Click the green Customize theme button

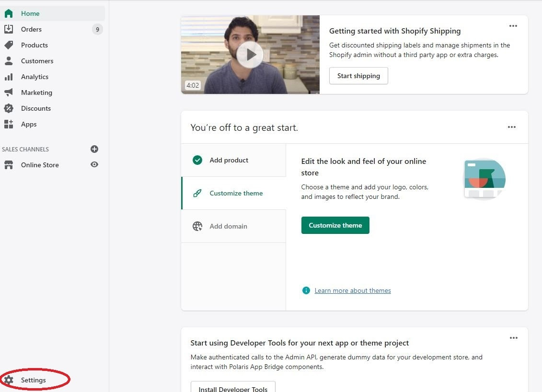335,225
